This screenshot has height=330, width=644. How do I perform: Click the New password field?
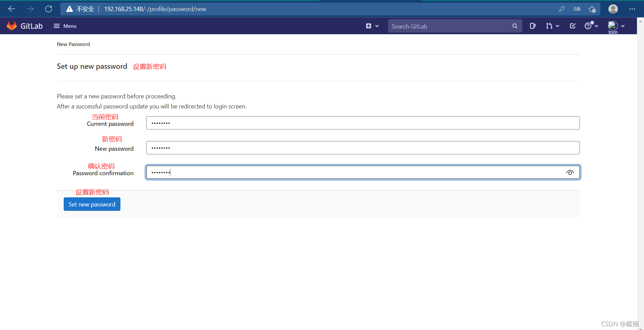coord(363,148)
